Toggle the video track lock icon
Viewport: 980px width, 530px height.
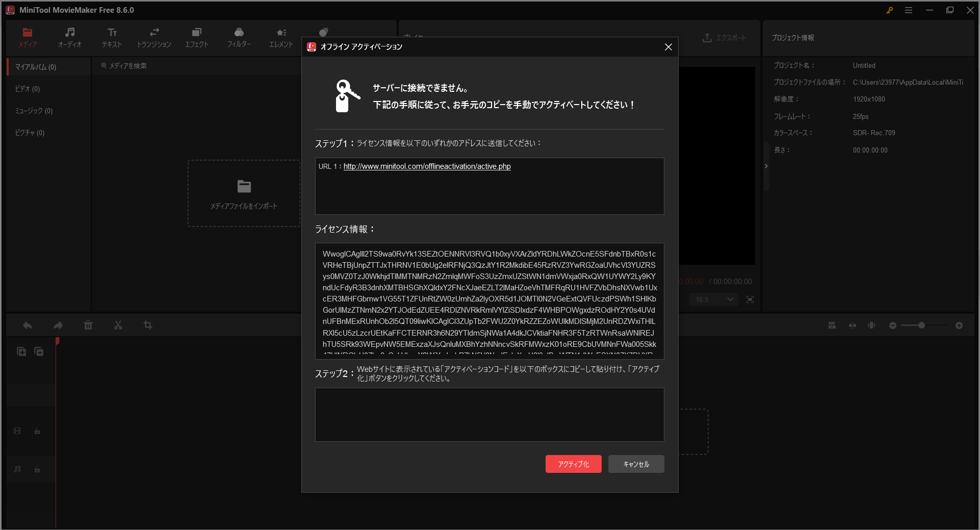37,431
